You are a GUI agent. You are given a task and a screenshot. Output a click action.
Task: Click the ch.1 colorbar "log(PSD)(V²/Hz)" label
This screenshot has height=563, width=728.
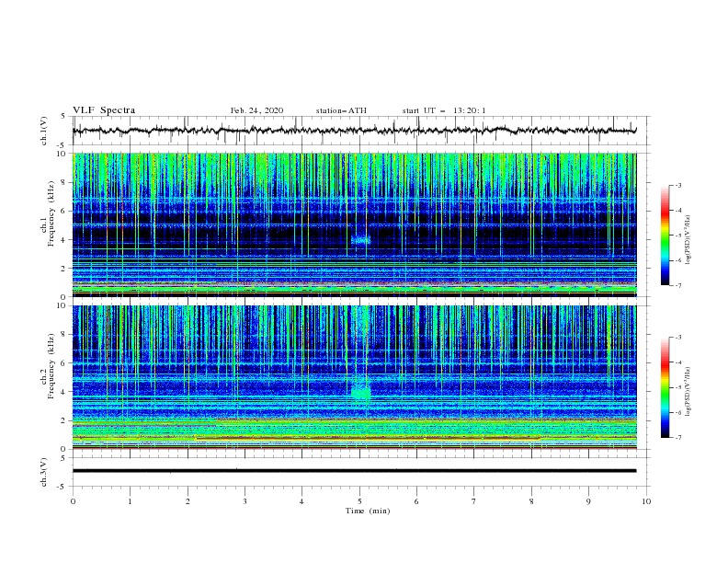click(688, 240)
